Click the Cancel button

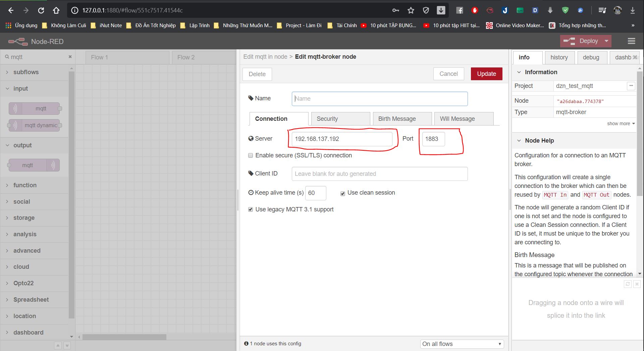[448, 74]
